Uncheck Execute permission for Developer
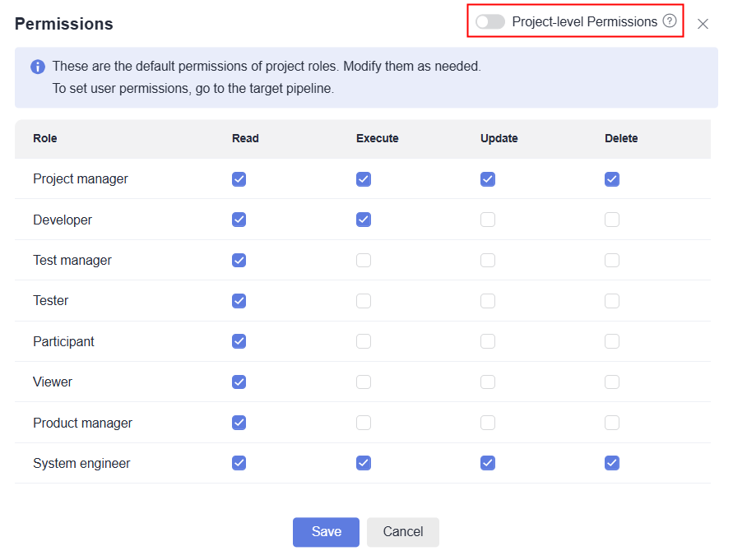 (x=364, y=220)
